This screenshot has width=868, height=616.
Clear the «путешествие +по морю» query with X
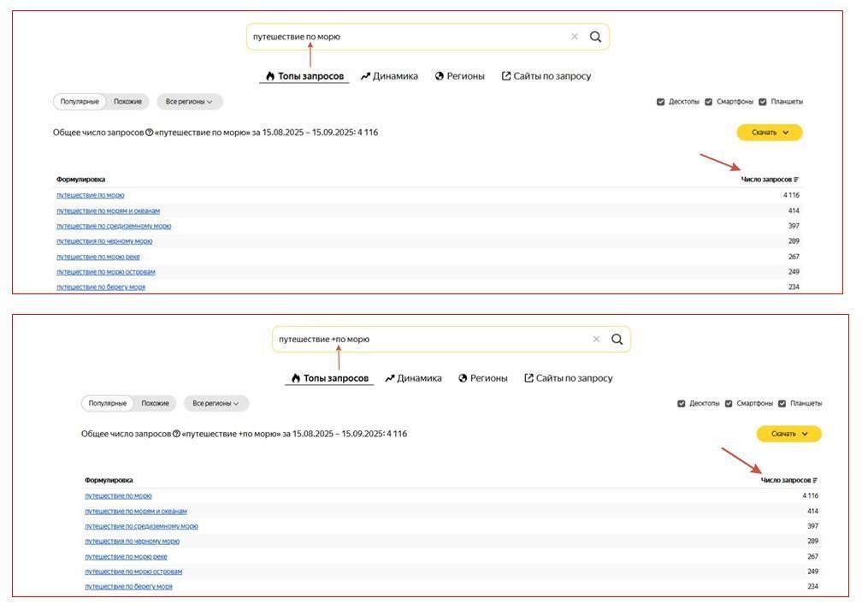click(596, 339)
